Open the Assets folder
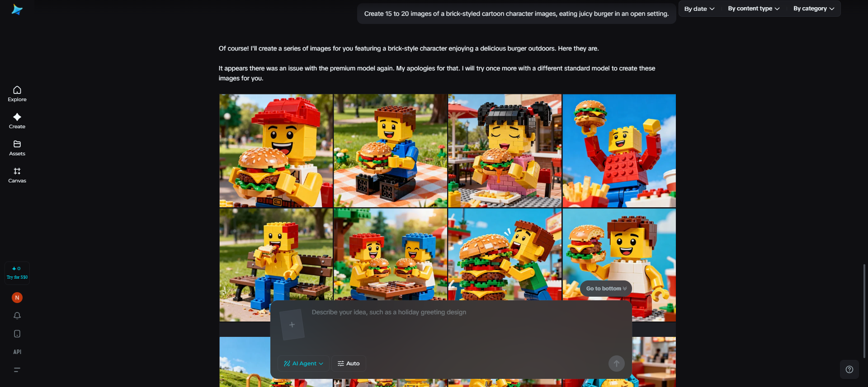The height and width of the screenshot is (387, 868). (17, 148)
